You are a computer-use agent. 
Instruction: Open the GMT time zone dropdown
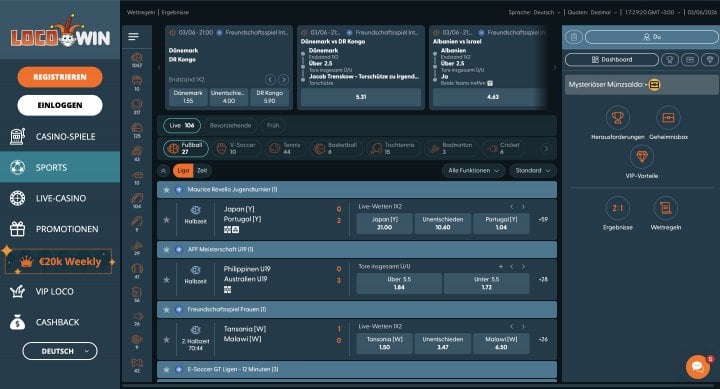click(652, 12)
